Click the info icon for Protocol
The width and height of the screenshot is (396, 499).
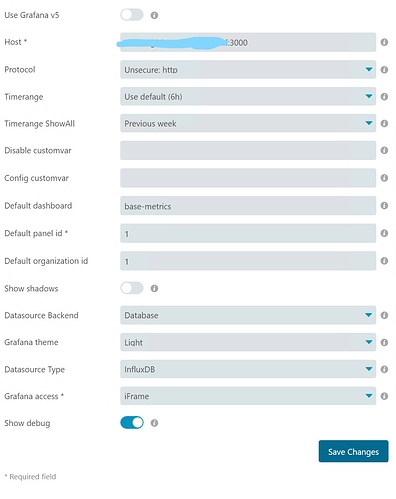pyautogui.click(x=384, y=70)
